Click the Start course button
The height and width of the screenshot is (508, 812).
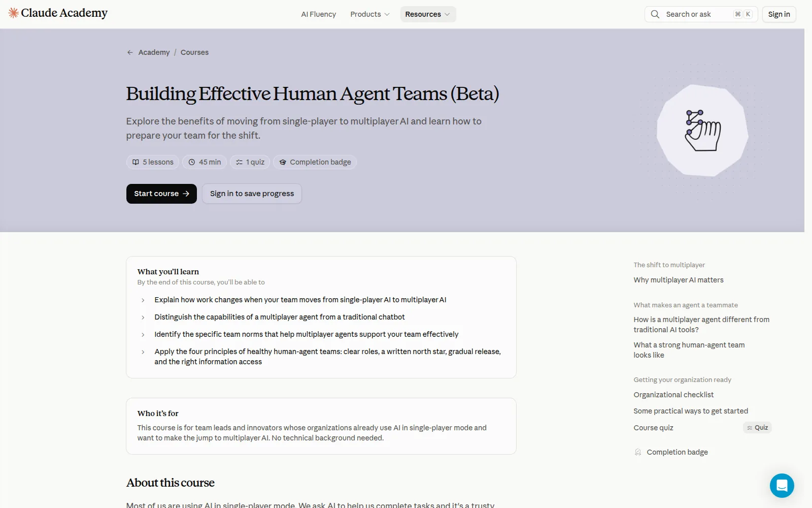(161, 194)
